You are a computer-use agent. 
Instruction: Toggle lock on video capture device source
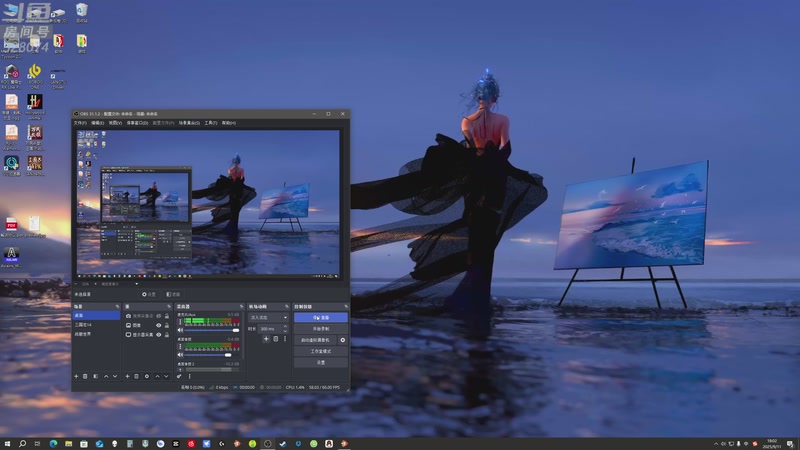pos(167,316)
